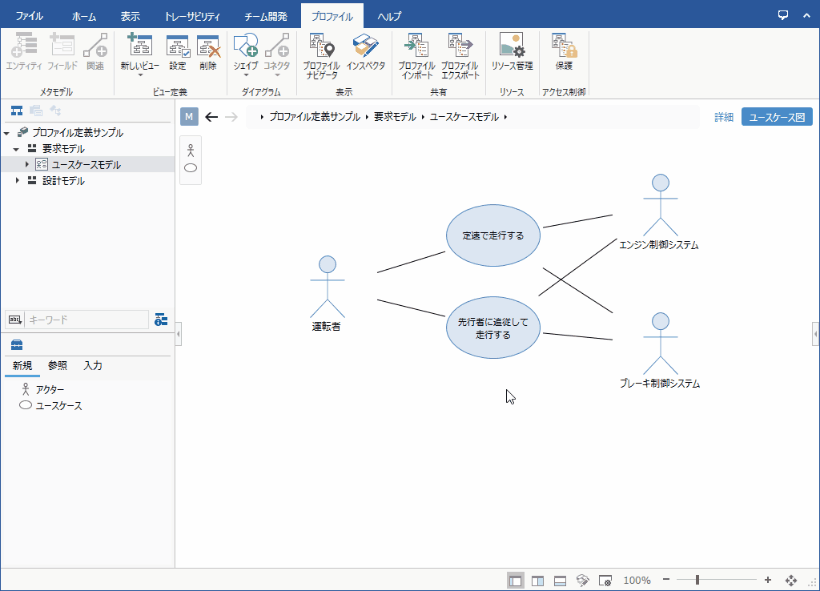
Task: Click the zoom slider handle
Action: click(697, 580)
